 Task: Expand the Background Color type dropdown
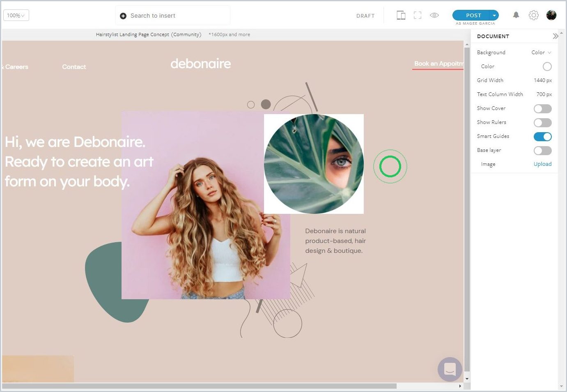pyautogui.click(x=542, y=53)
